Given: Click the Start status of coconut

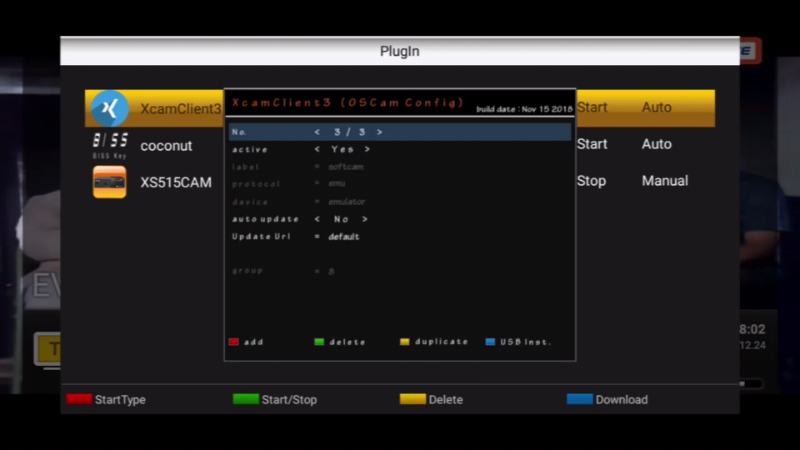Looking at the screenshot, I should coord(592,144).
